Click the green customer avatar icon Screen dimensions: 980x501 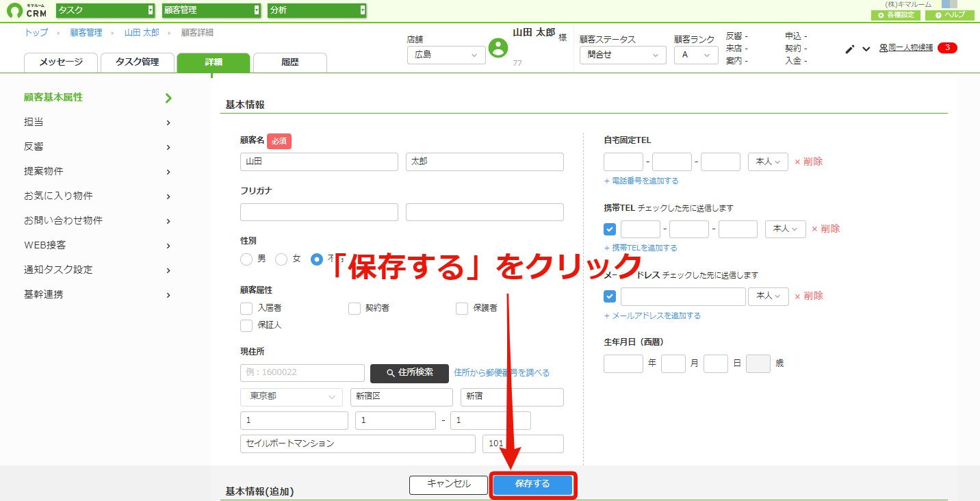point(498,48)
